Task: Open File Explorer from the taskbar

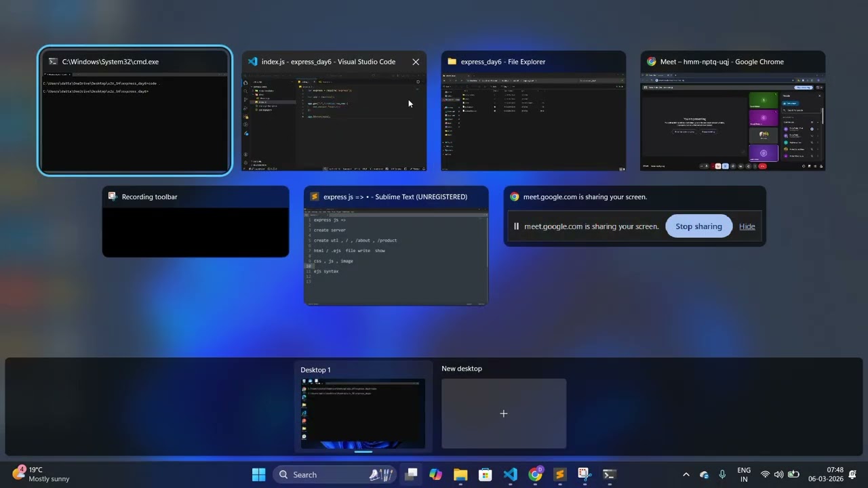Action: point(460,474)
